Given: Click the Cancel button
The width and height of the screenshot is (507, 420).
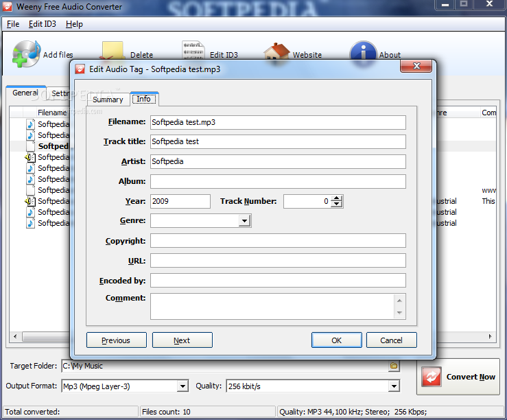Looking at the screenshot, I should 391,340.
